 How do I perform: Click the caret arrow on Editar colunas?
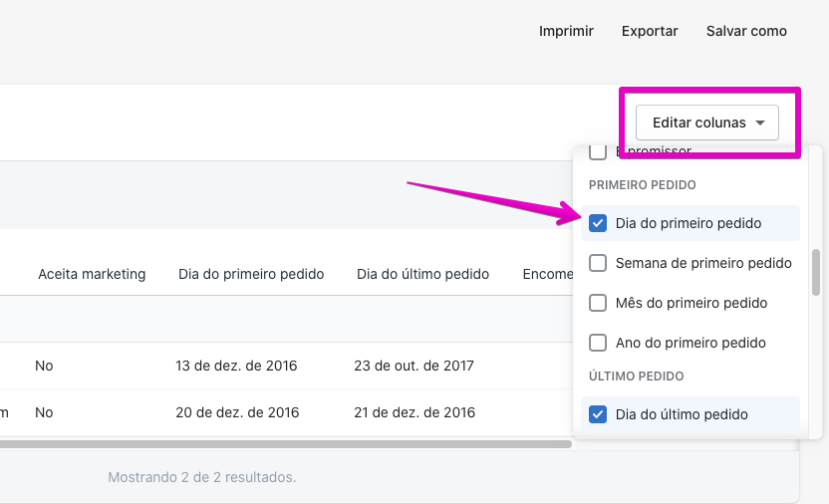click(x=760, y=124)
